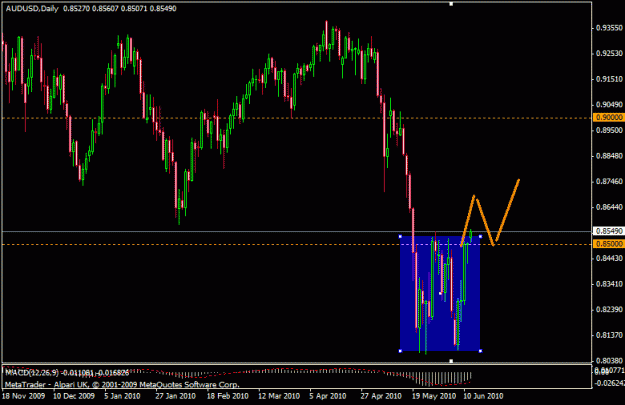The image size is (625, 405).
Task: Click the 27 Apr 2010 date label
Action: (x=381, y=396)
